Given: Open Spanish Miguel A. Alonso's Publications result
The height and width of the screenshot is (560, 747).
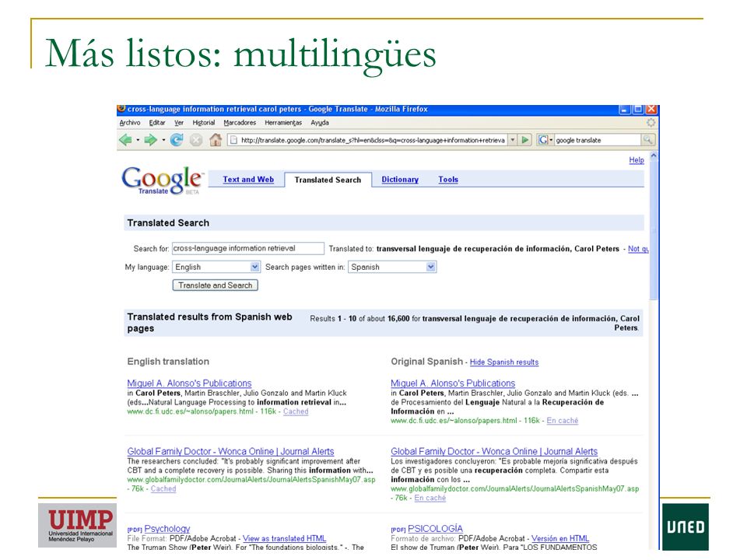Looking at the screenshot, I should pos(453,383).
